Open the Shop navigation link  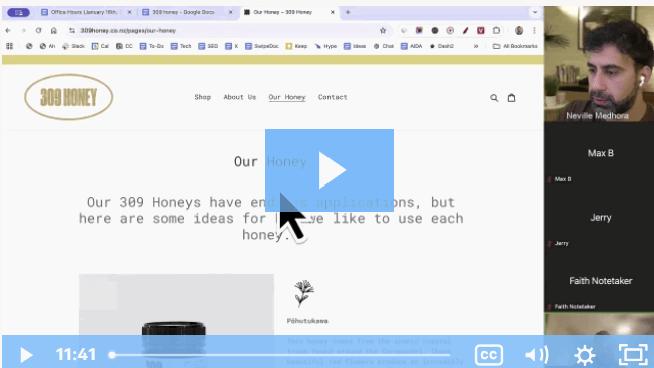203,97
